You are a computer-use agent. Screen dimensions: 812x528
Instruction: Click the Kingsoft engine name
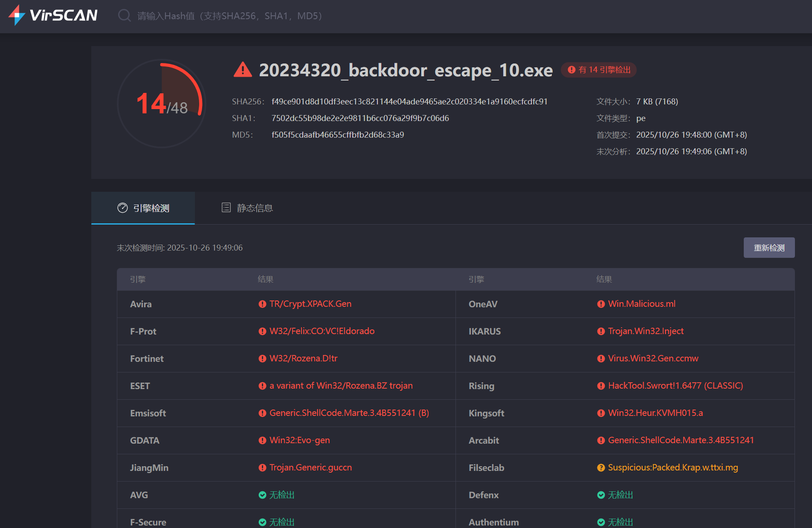click(487, 413)
